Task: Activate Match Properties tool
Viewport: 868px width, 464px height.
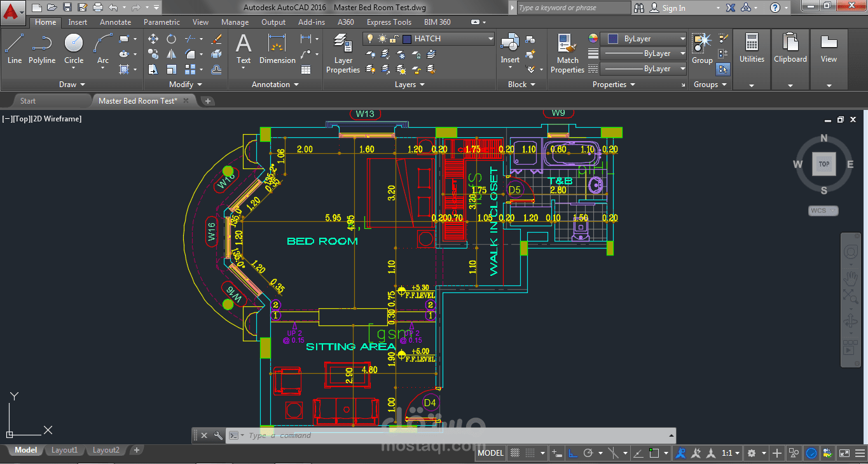Action: point(567,53)
